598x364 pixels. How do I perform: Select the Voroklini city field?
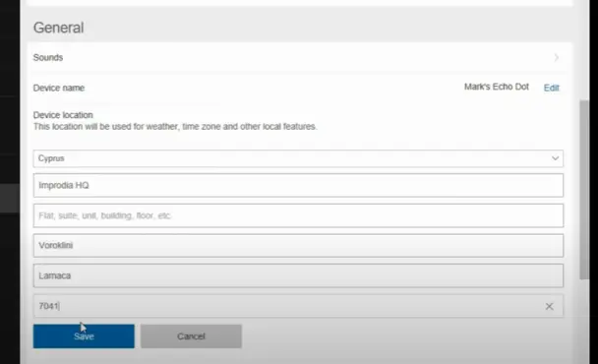(x=298, y=245)
